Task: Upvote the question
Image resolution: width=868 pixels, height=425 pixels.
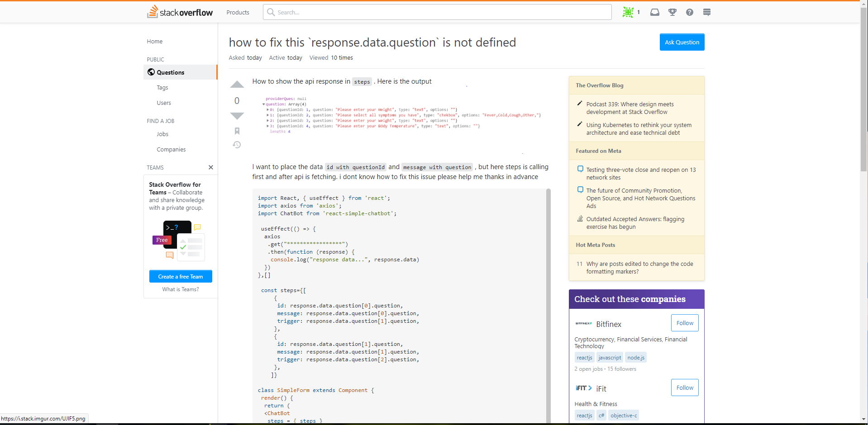Action: 237,85
